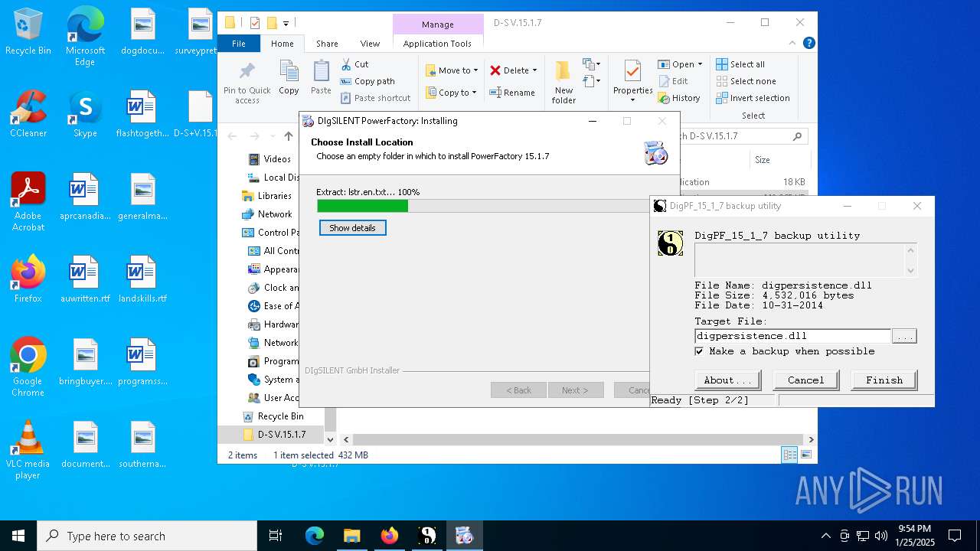Image resolution: width=980 pixels, height=551 pixels.
Task: Open Google Chrome desktop shortcut
Action: (x=28, y=367)
